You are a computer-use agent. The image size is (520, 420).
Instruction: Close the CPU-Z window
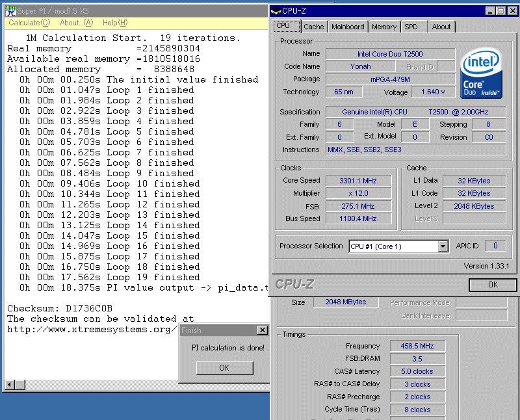click(x=513, y=11)
